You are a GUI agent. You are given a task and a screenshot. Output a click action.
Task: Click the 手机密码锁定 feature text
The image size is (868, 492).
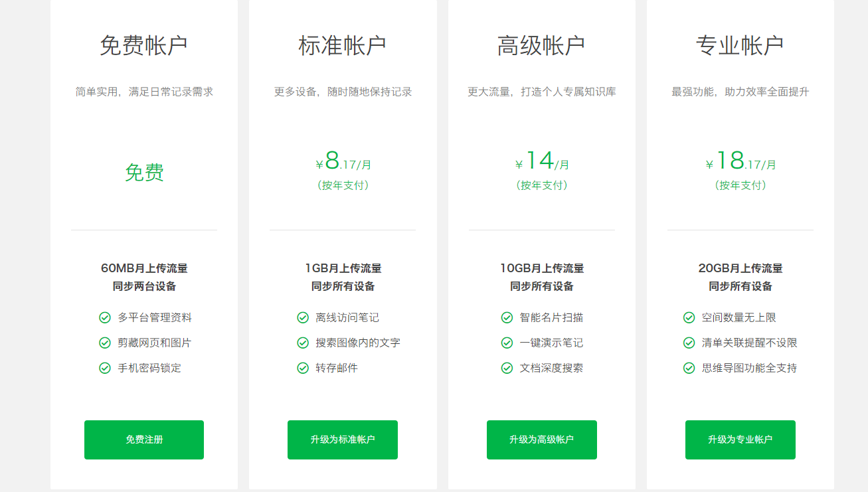(x=149, y=368)
